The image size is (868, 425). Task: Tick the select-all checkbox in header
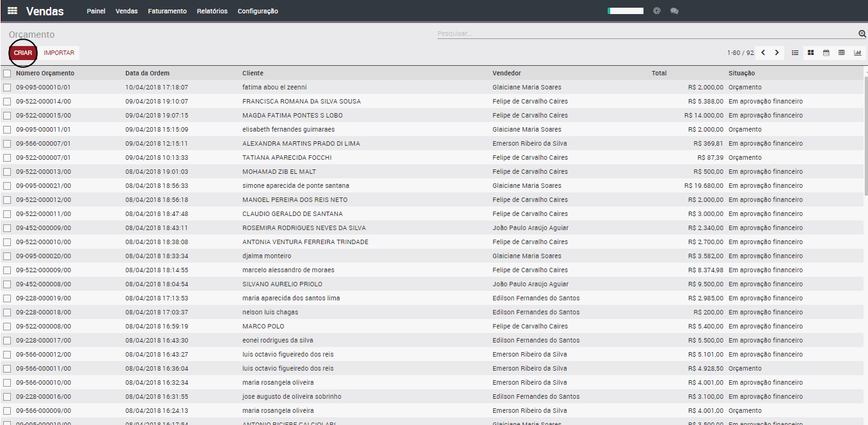[7, 73]
